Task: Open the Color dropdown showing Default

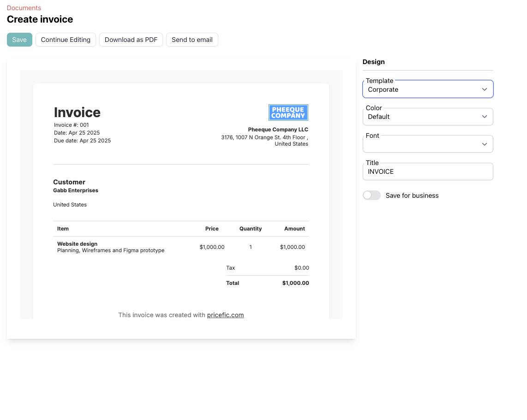Action: (428, 117)
